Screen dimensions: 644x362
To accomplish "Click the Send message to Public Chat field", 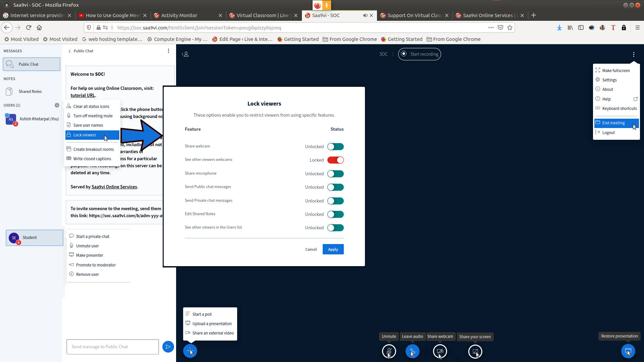I will pos(113,347).
